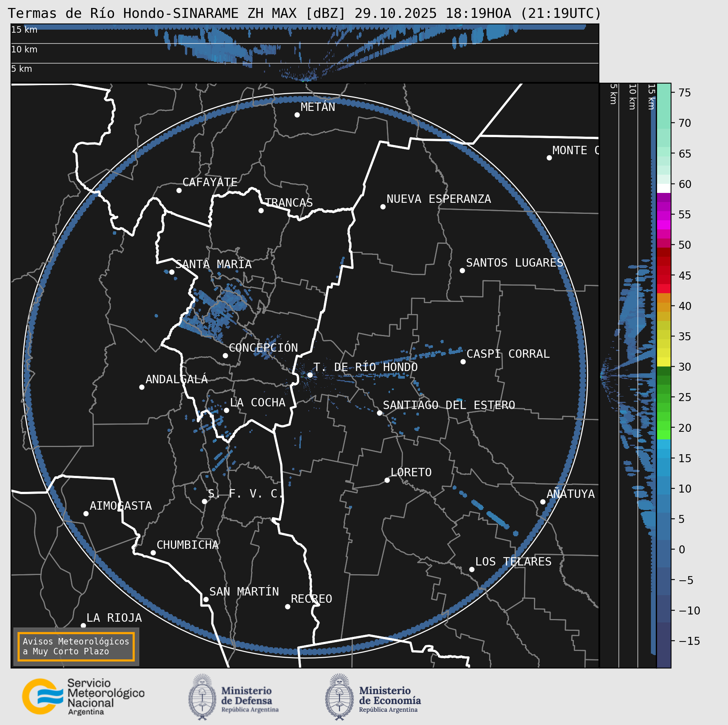
Task: Select the Metán city marker dot
Action: pyautogui.click(x=297, y=115)
